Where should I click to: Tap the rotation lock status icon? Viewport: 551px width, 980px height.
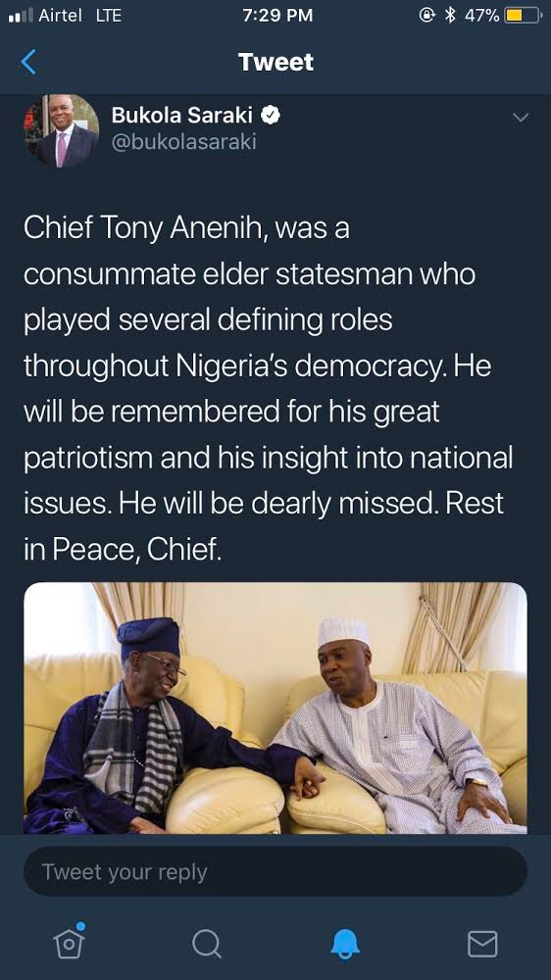tap(427, 15)
